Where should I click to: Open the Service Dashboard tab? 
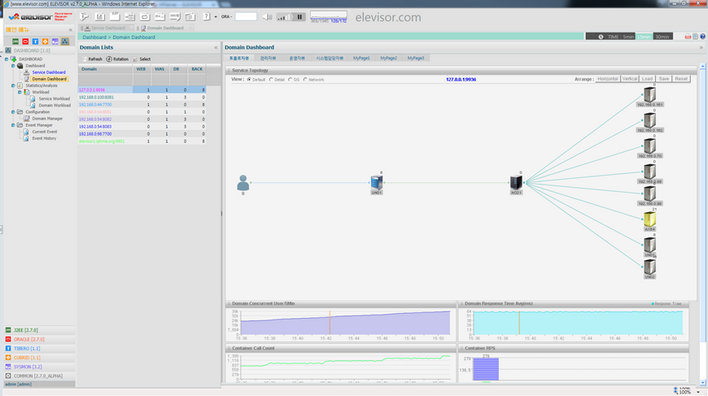tap(107, 28)
